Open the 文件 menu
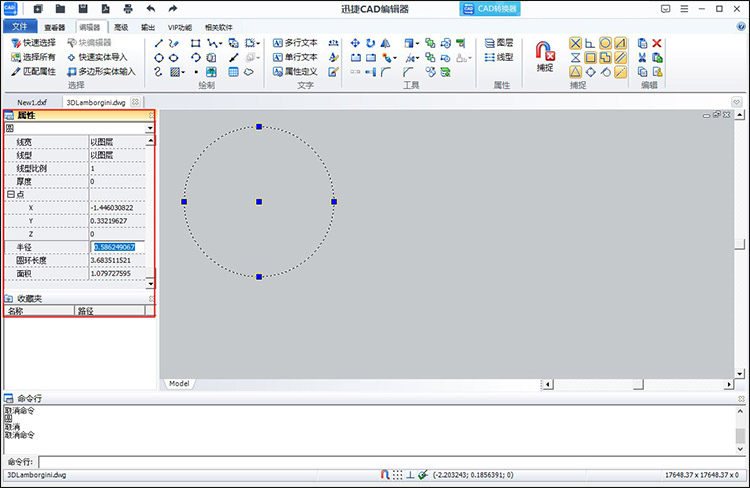Viewport: 750px width, 488px height. [20, 26]
